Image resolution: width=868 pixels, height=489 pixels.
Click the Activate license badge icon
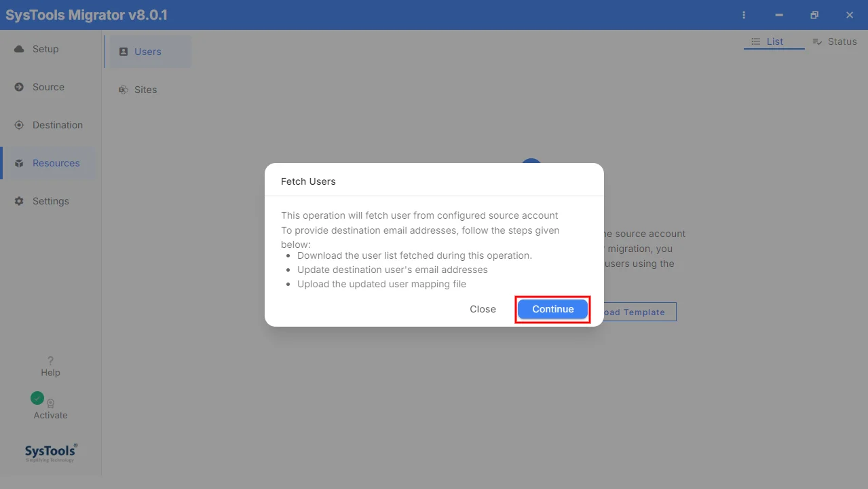point(50,403)
